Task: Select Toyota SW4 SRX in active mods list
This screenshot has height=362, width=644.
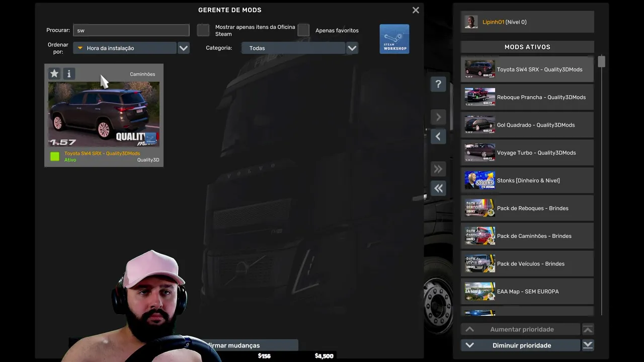Action: pyautogui.click(x=527, y=69)
